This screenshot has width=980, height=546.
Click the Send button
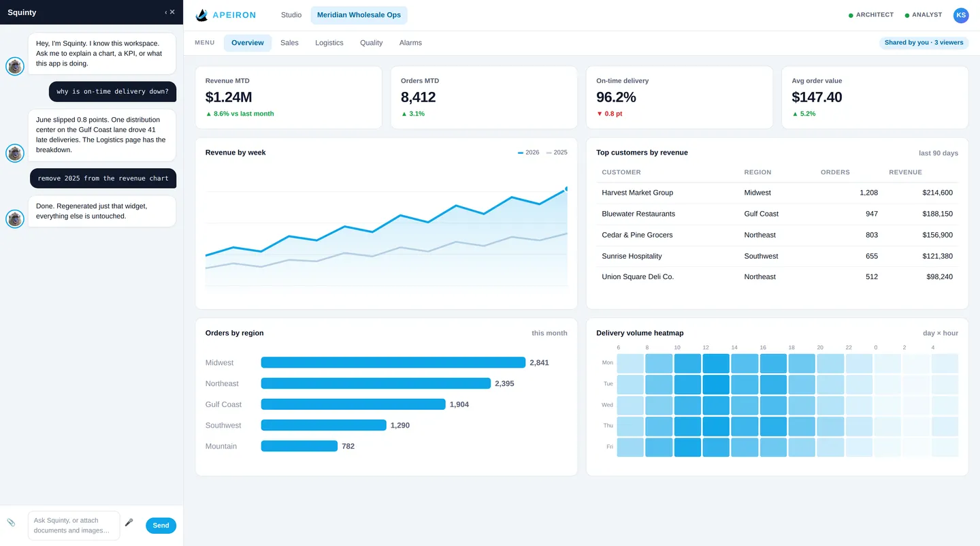(x=161, y=526)
